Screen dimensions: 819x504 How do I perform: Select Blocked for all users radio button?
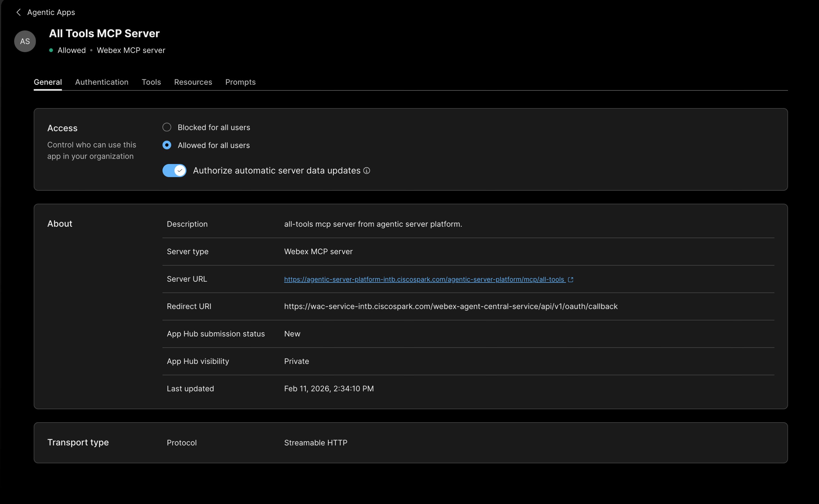(167, 127)
